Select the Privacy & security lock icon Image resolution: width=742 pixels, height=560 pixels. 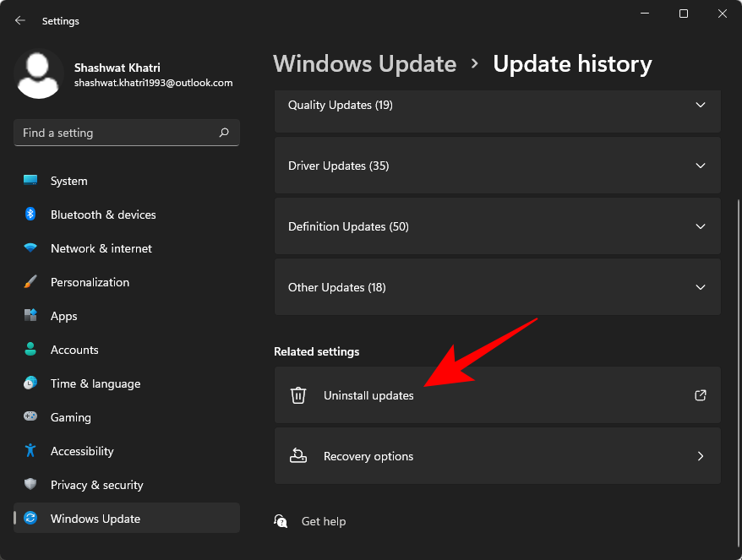pyautogui.click(x=31, y=485)
